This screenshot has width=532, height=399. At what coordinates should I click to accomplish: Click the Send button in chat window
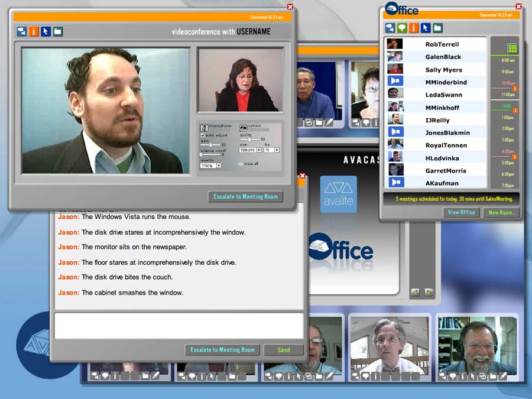(x=284, y=350)
